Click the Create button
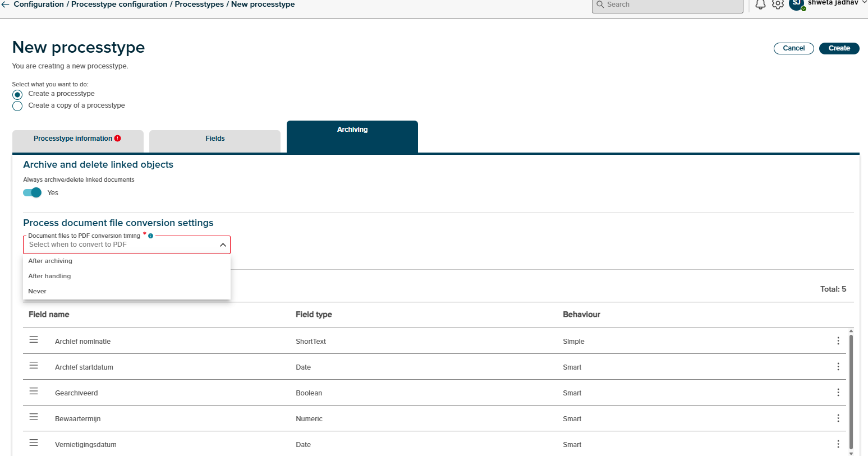This screenshot has height=456, width=868. click(x=839, y=48)
